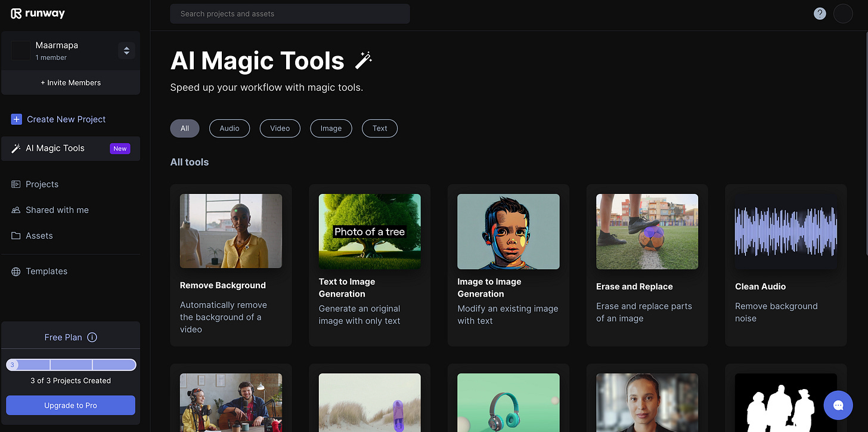Open the Erase and Replace thumbnail
The width and height of the screenshot is (868, 432).
click(647, 232)
